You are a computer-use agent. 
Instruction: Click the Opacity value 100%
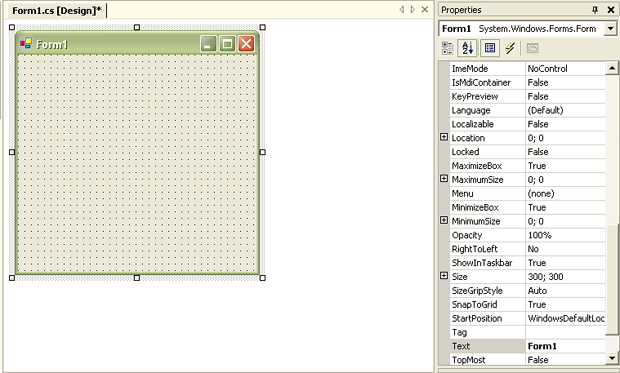pos(539,235)
